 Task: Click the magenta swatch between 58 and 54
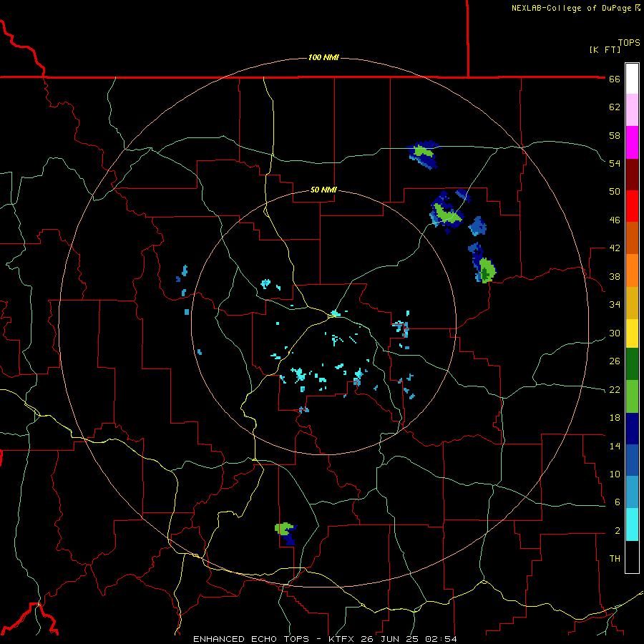point(632,142)
